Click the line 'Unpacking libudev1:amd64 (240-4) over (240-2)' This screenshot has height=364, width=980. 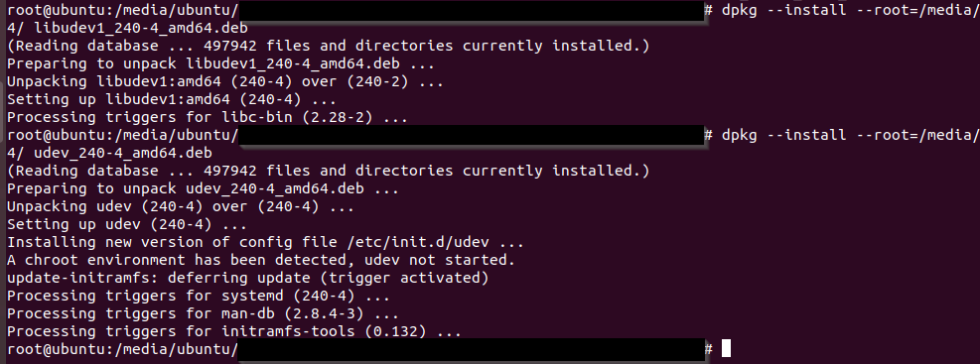225,81
